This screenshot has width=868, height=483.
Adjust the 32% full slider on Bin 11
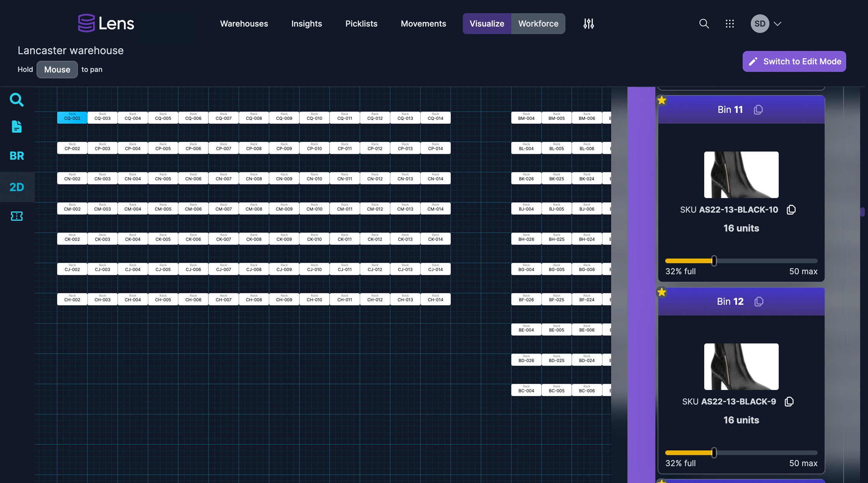pos(713,261)
